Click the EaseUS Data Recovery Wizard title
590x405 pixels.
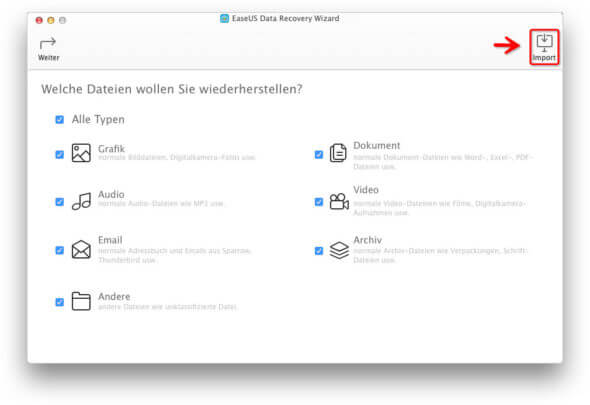286,18
